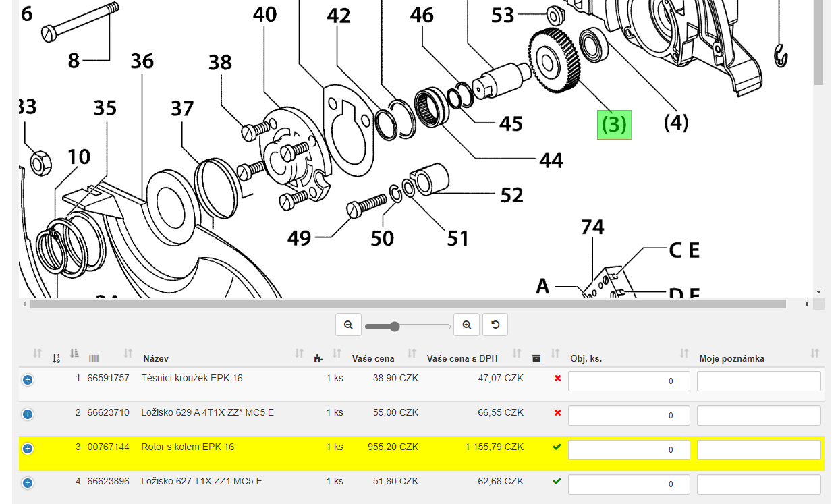838x504 pixels.
Task: Click the zoom in magnifier button
Action: [x=467, y=325]
